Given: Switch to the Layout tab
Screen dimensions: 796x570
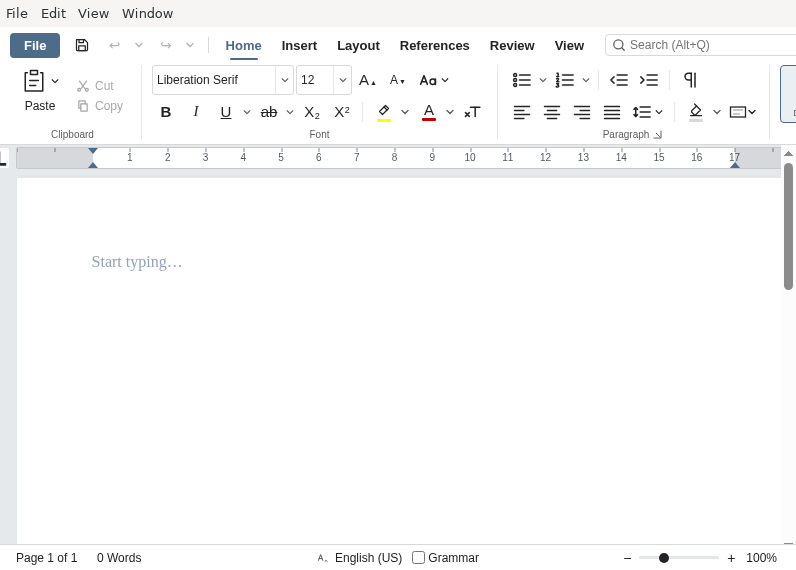Looking at the screenshot, I should coord(358,46).
